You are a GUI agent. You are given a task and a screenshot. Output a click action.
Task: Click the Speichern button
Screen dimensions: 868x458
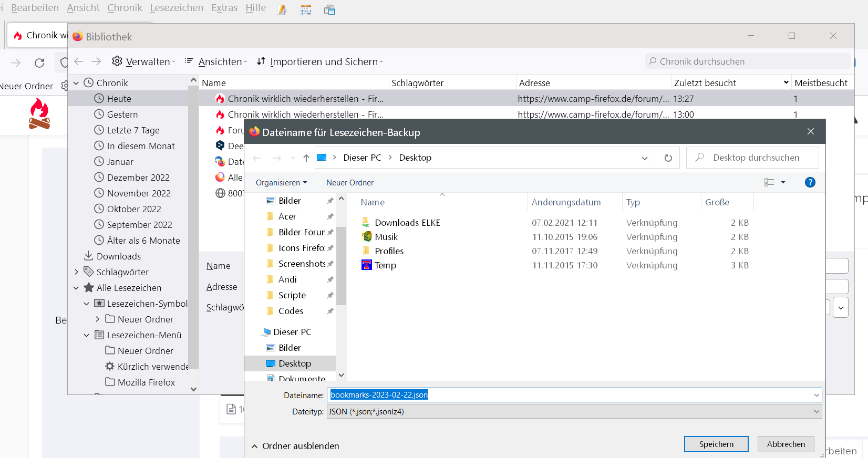[x=716, y=444]
